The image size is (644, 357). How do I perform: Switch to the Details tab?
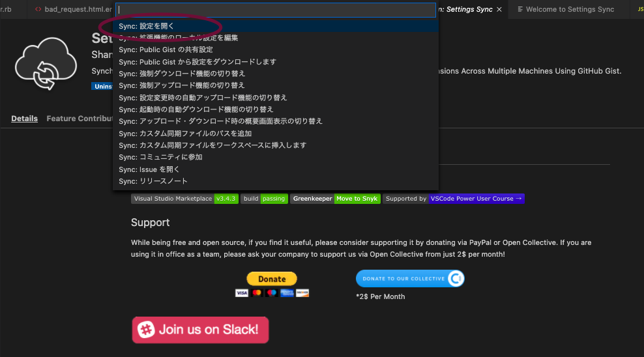24,119
